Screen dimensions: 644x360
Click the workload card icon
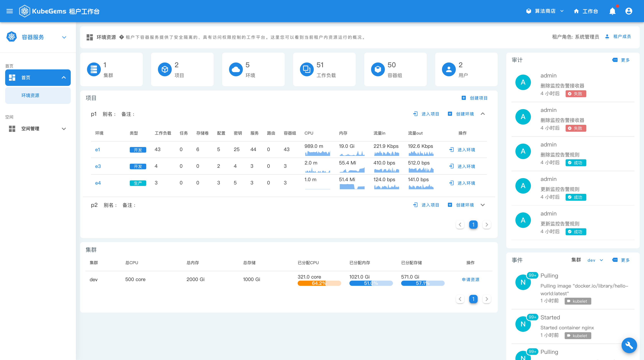tap(306, 69)
